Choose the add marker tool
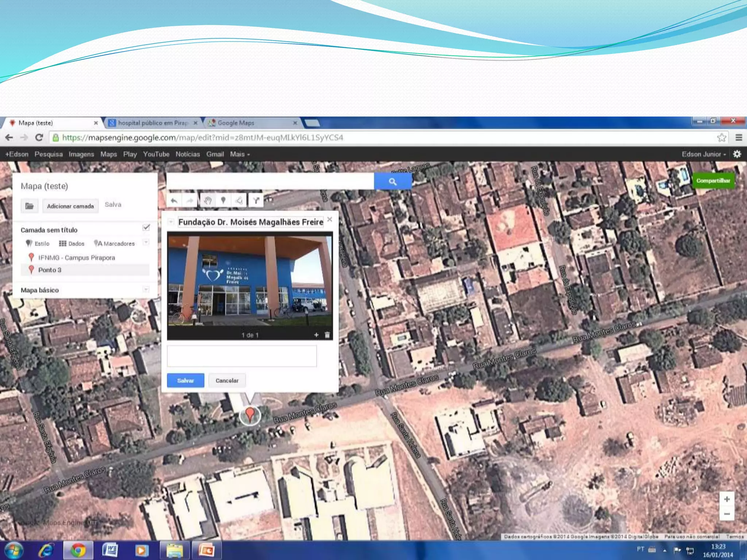Image resolution: width=747 pixels, height=560 pixels. pos(223,201)
